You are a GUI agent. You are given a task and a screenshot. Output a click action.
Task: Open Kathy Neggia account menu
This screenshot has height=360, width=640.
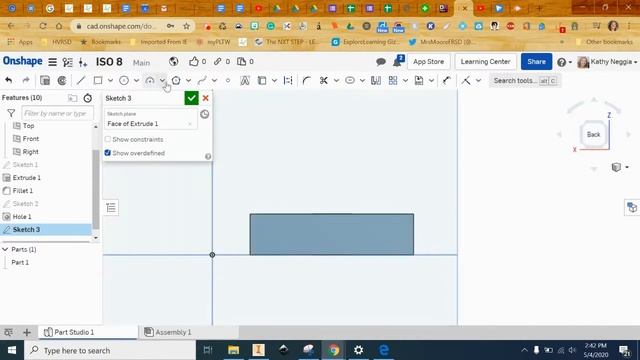(607, 62)
